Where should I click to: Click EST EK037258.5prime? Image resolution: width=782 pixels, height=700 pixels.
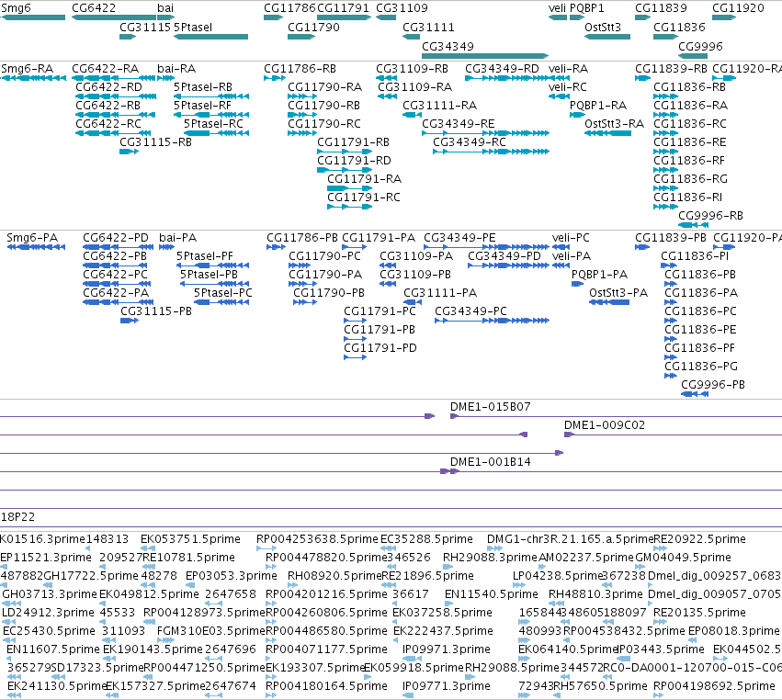[442, 613]
